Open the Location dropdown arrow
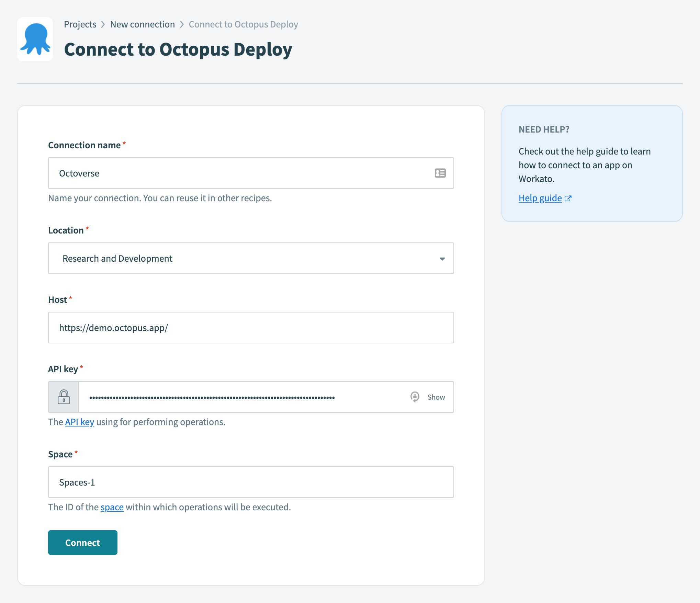700x603 pixels. 442,259
